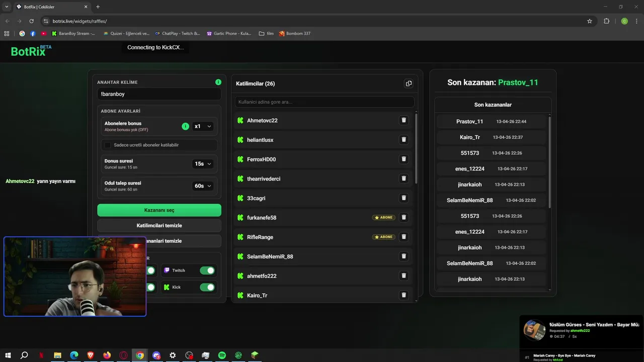The width and height of the screenshot is (644, 362).
Task: Close the BotRix | Cekilisler tab
Action: click(86, 7)
